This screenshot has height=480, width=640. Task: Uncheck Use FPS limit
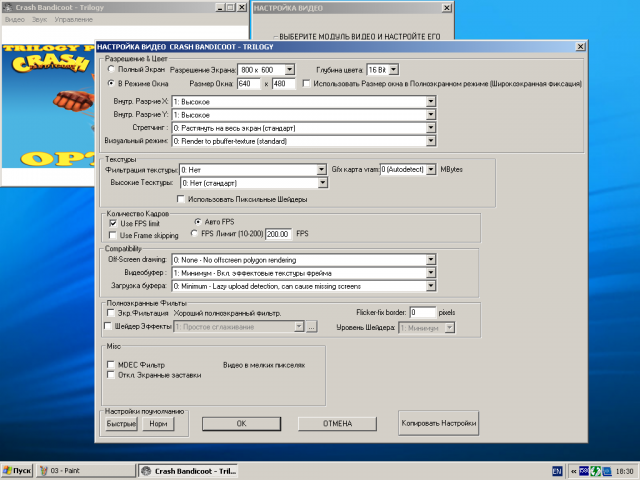point(113,223)
